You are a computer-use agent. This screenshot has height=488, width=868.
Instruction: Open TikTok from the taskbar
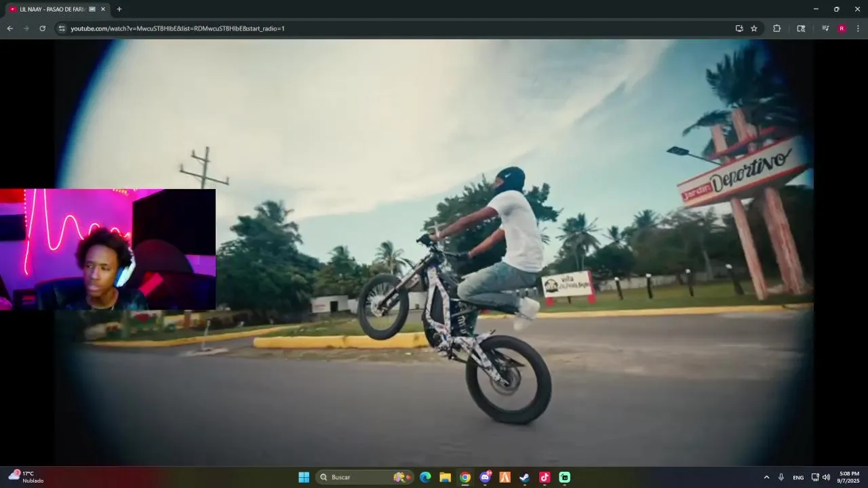point(545,477)
